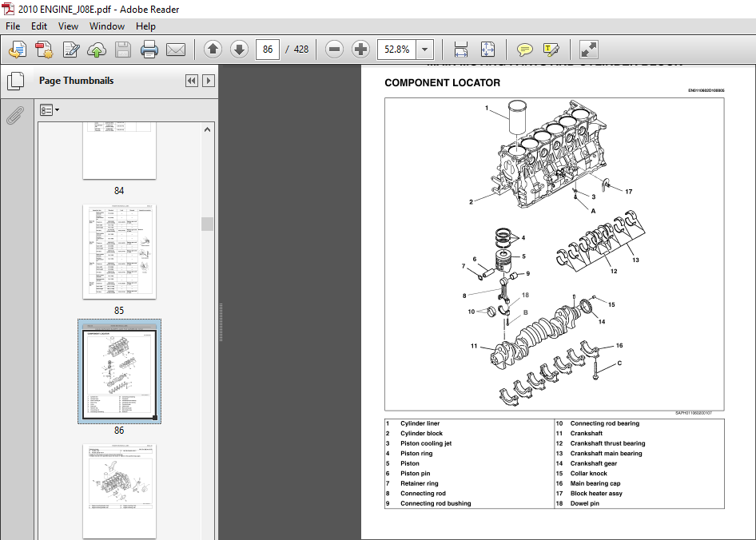Zoom in with the plus button

click(x=360, y=50)
